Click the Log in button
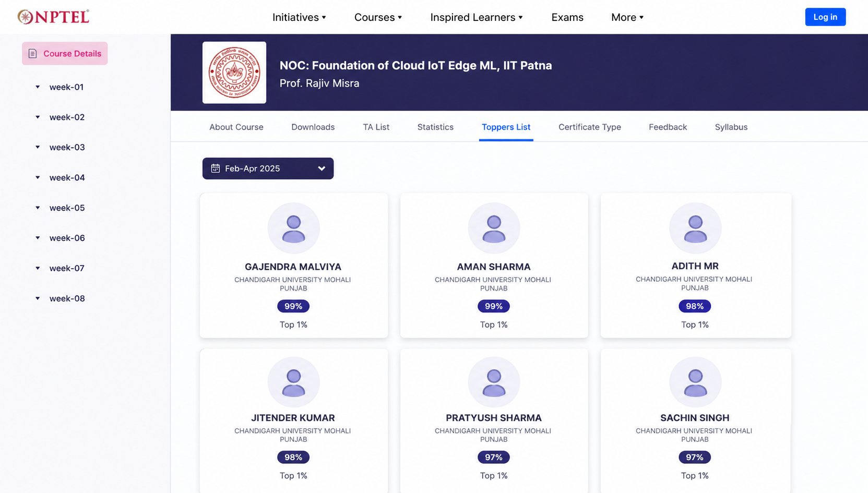Viewport: 868px width, 493px height. 825,17
